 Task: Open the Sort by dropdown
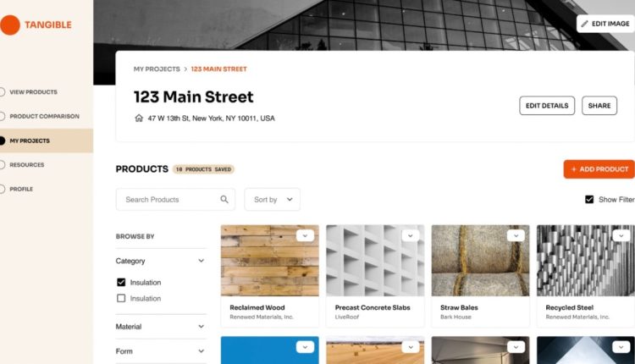coord(272,199)
